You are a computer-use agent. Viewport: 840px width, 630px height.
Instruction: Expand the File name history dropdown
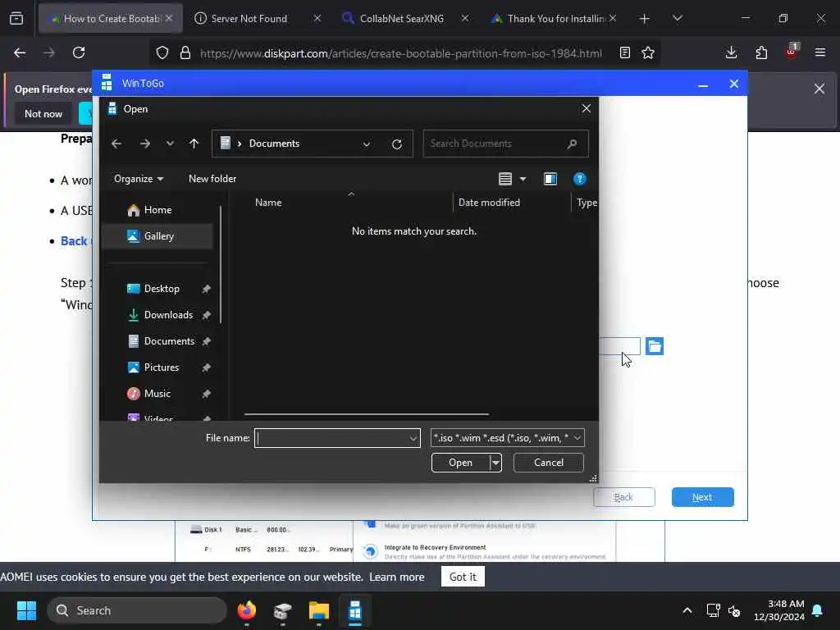(x=413, y=438)
